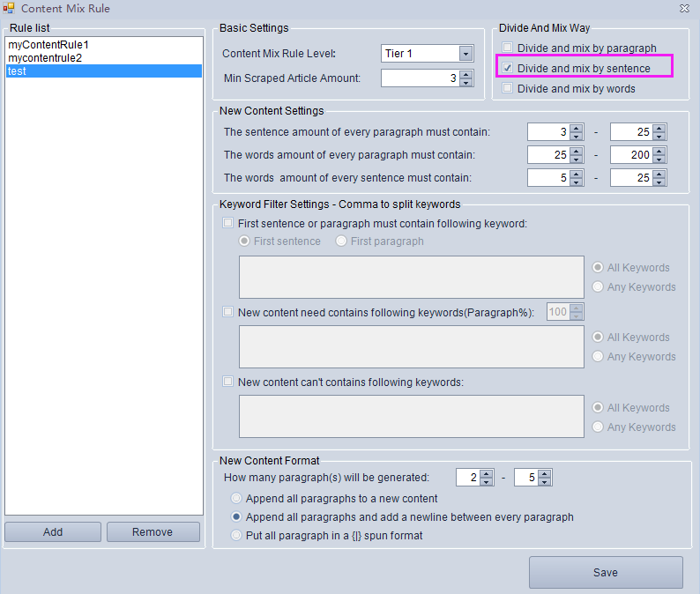Enable first sentence must contain keyword filter
This screenshot has width=700, height=594.
pos(229,224)
